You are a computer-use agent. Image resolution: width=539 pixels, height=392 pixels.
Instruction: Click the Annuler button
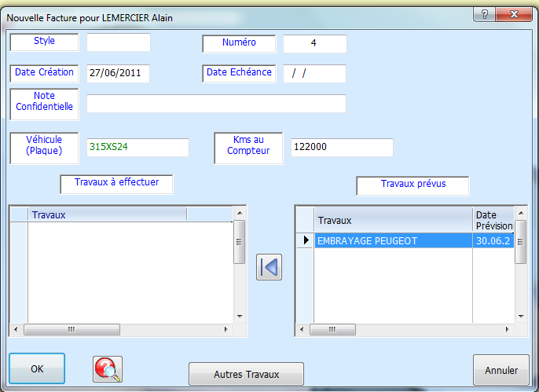point(500,370)
